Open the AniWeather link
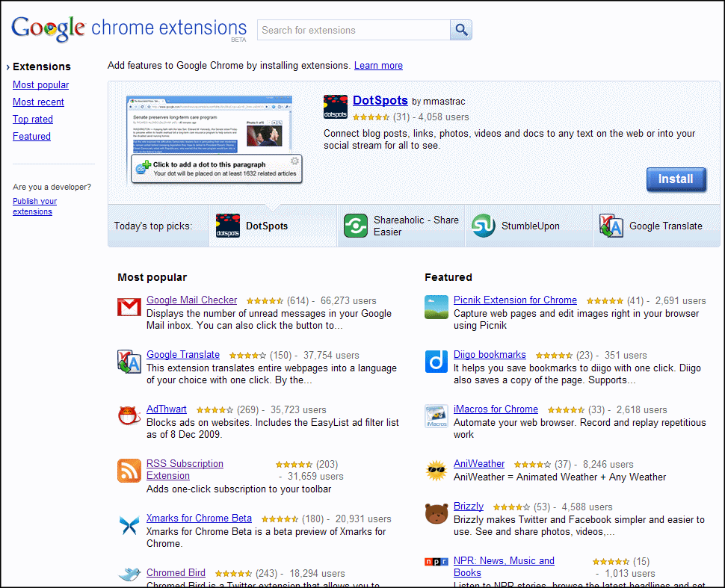Viewport: 725px width, 588px height. click(479, 464)
